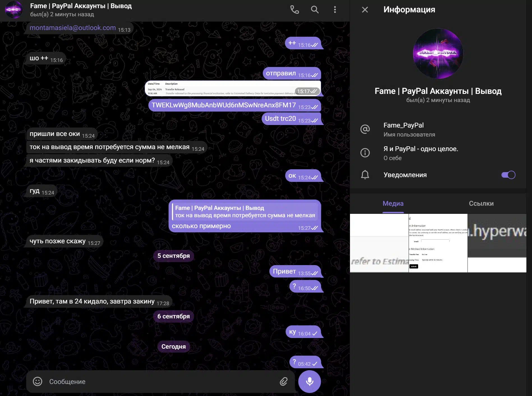Screen dimensions: 532x396
Task: Click the 'я частями закидывать буду если норм?' message
Action: click(x=99, y=161)
